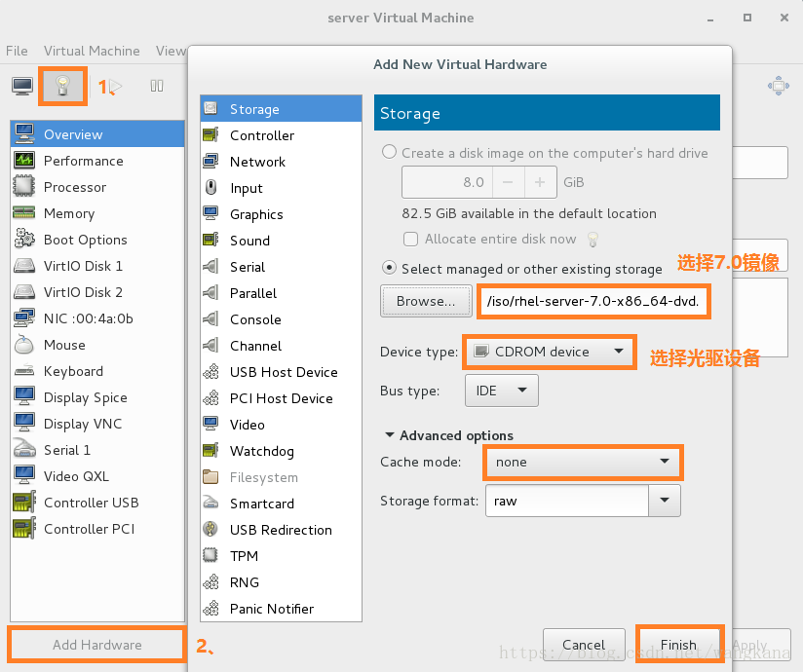Select the USB Host Device icon
This screenshot has height=672, width=803.
coord(210,372)
